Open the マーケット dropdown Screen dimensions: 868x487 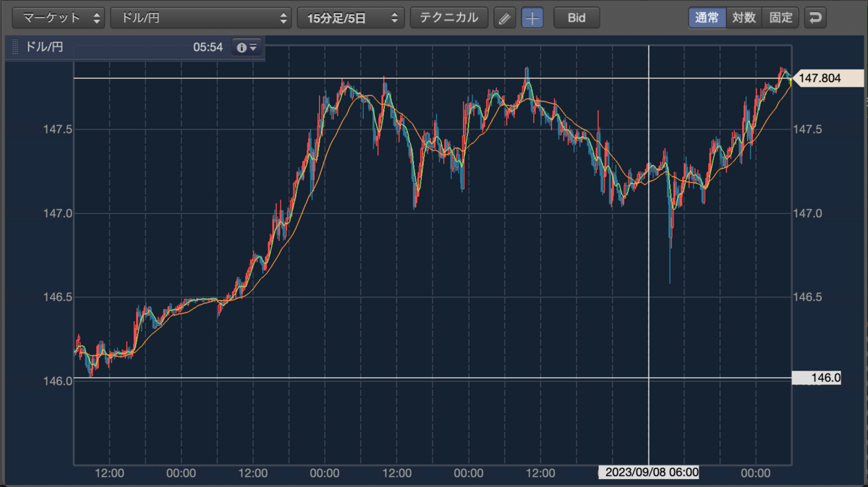click(x=59, y=18)
